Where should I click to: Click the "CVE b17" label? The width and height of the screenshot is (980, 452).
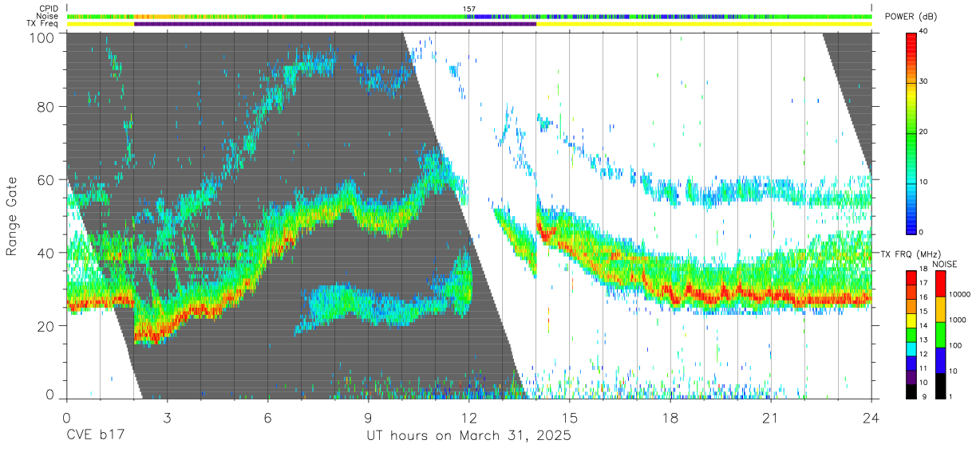pos(95,436)
